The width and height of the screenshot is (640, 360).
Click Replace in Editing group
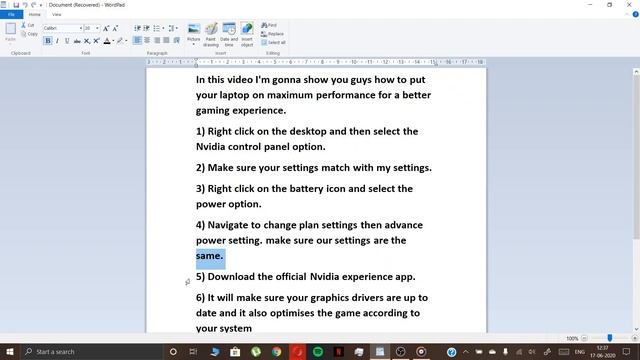(x=272, y=34)
